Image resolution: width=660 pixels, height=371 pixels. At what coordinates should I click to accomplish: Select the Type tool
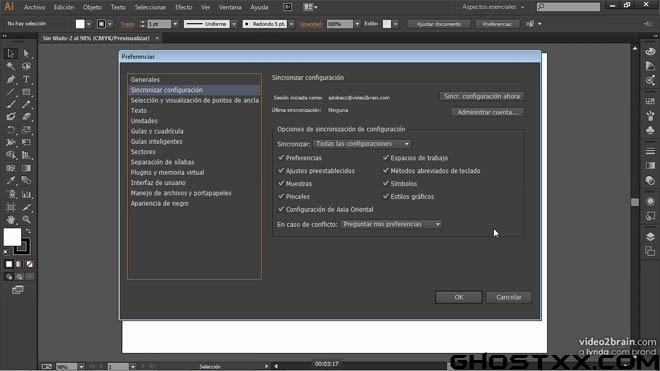(x=26, y=79)
